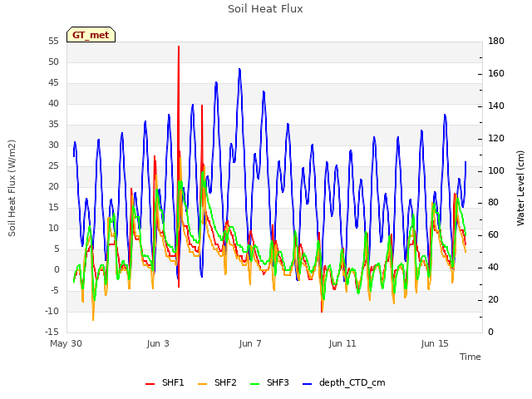Click the blue depth_CTD_cm legend swatch

[307, 384]
